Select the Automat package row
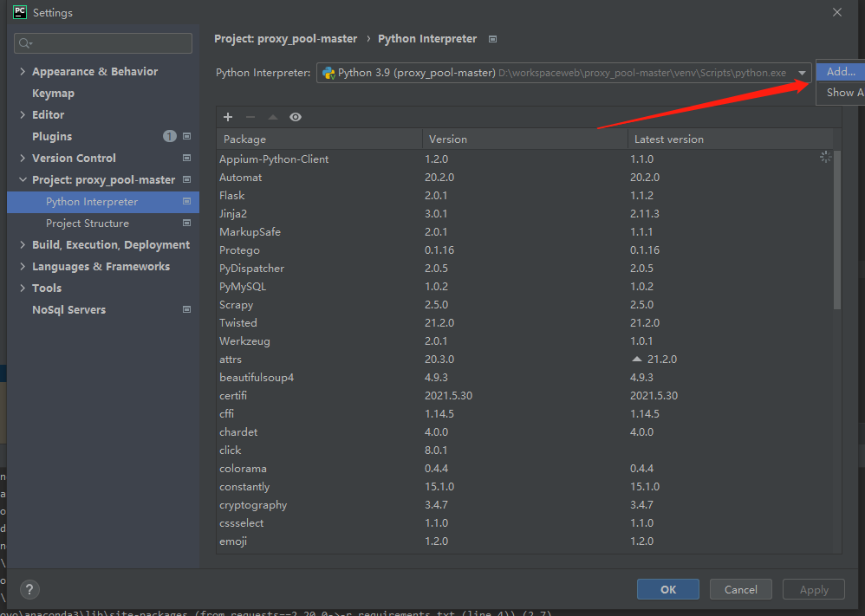 click(x=524, y=177)
